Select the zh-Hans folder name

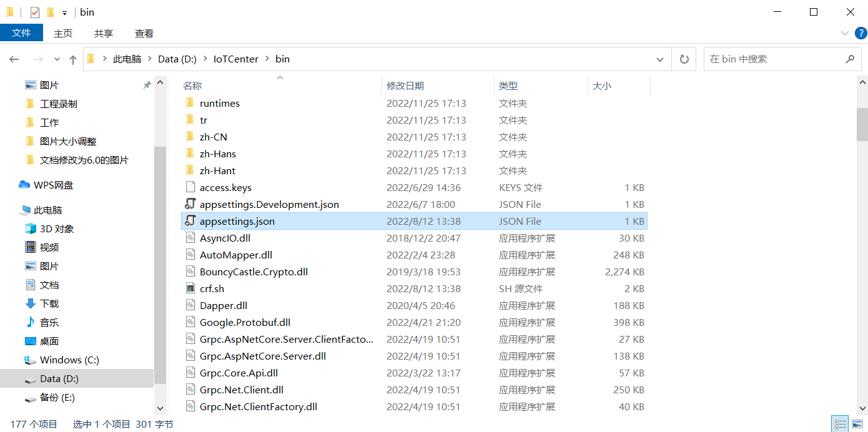(218, 154)
